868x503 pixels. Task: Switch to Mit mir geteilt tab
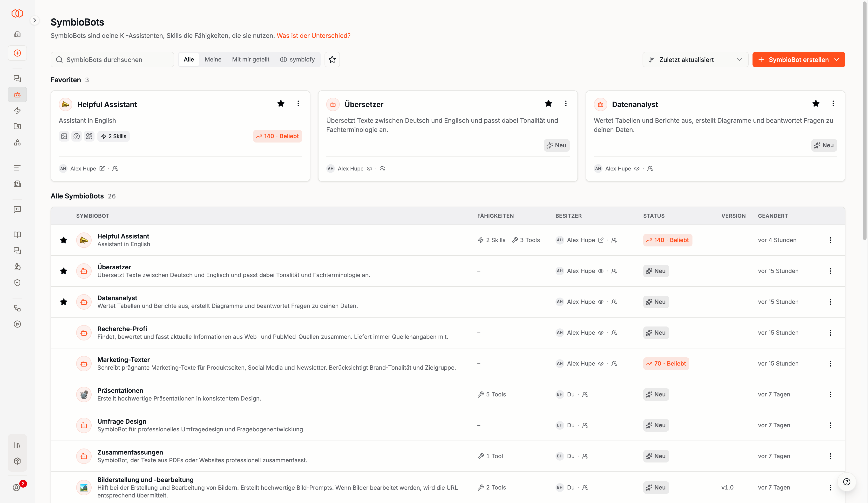click(x=251, y=60)
